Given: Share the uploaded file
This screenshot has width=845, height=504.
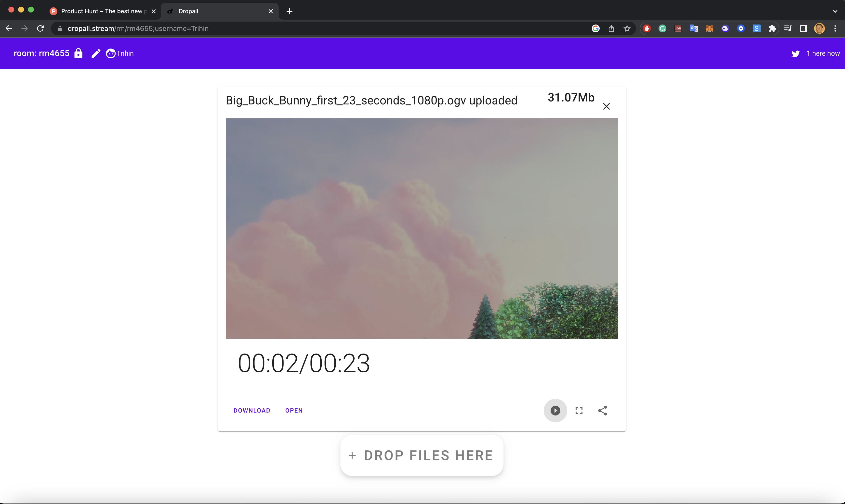Looking at the screenshot, I should pyautogui.click(x=602, y=410).
